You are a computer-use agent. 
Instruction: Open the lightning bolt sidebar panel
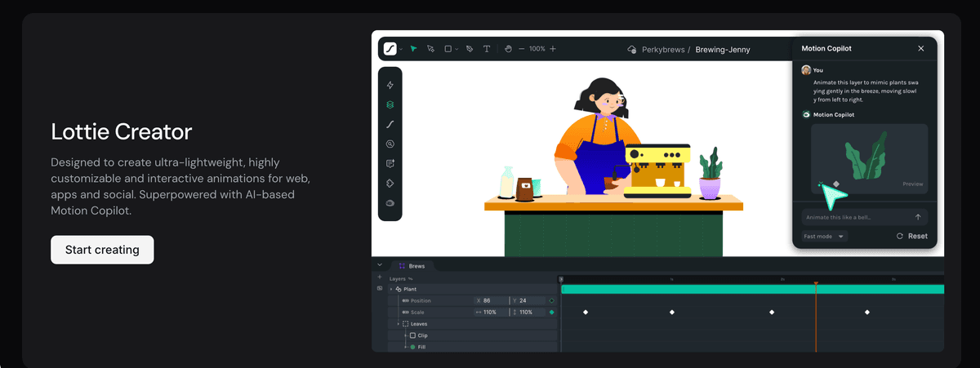(x=390, y=85)
